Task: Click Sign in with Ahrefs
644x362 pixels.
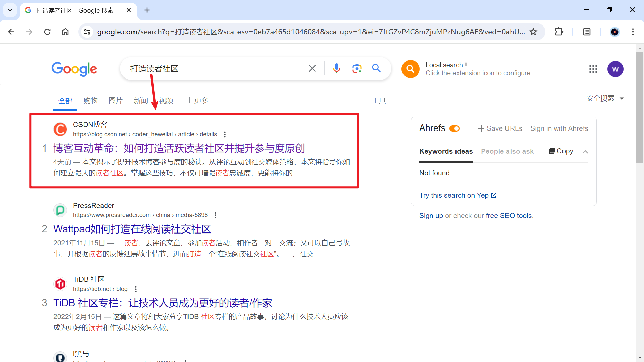Action: 559,128
